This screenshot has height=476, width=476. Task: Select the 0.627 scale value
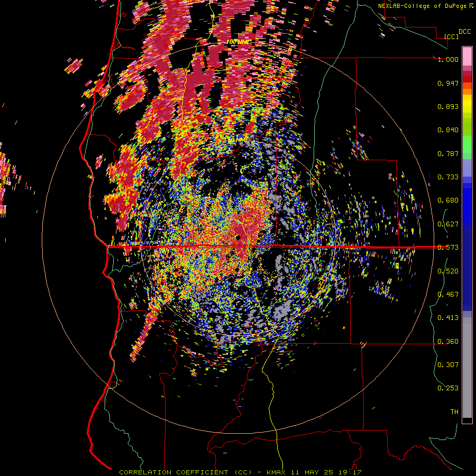coord(448,224)
